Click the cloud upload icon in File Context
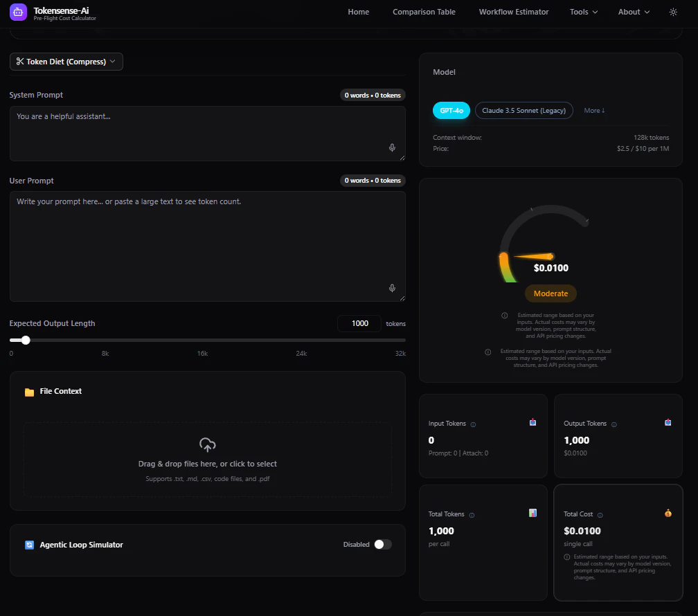The image size is (698, 616). click(x=208, y=444)
